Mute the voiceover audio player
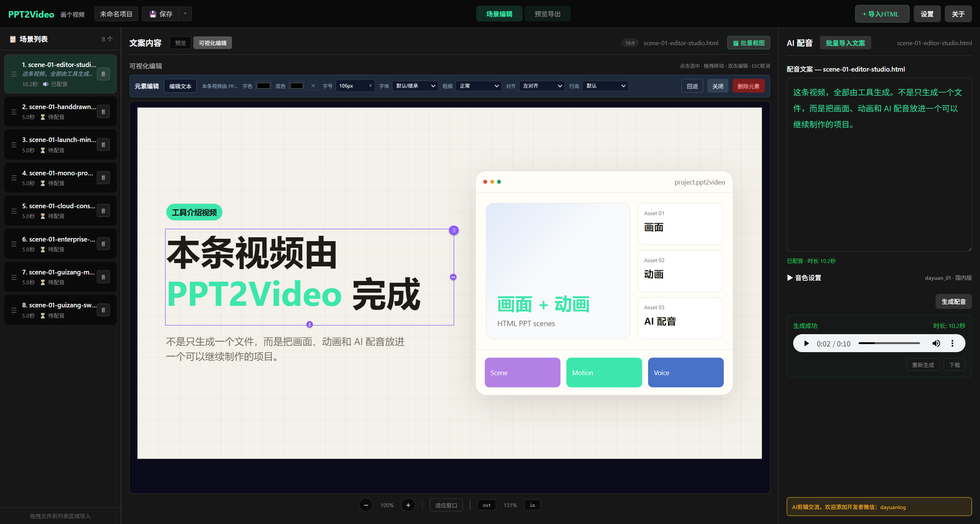 pos(936,343)
